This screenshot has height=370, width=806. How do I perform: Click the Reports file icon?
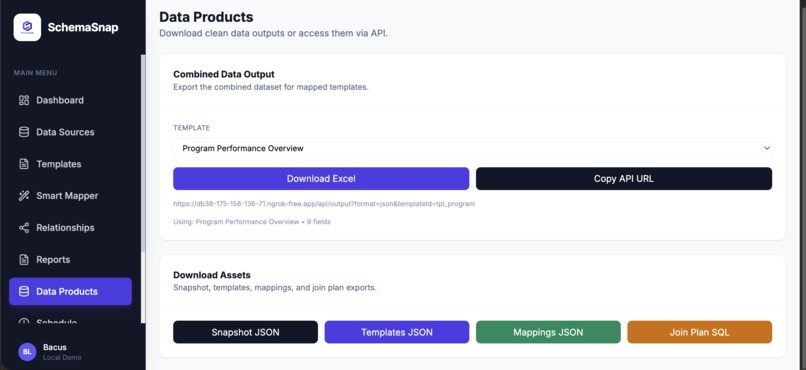coord(24,260)
